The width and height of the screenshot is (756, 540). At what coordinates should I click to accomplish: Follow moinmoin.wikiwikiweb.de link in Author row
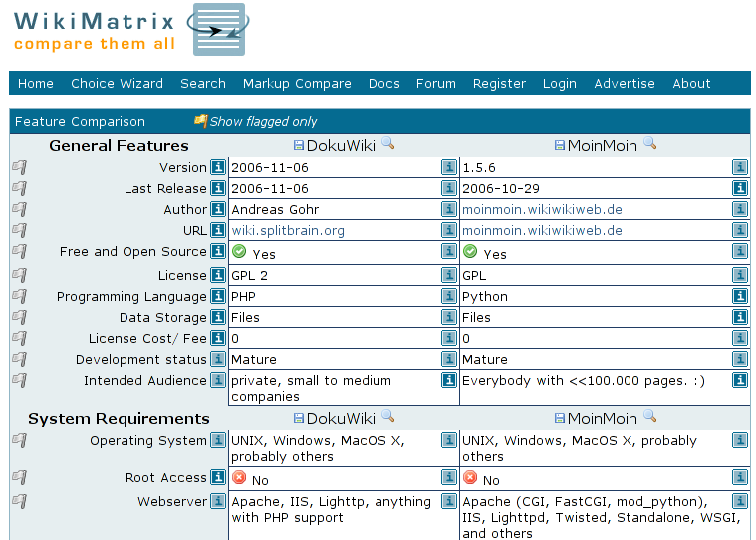(542, 209)
